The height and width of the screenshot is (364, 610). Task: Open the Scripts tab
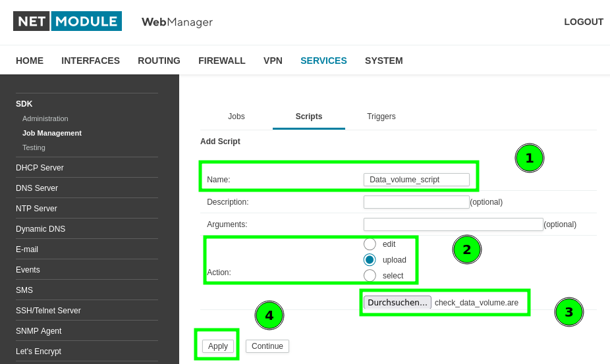[x=308, y=117]
